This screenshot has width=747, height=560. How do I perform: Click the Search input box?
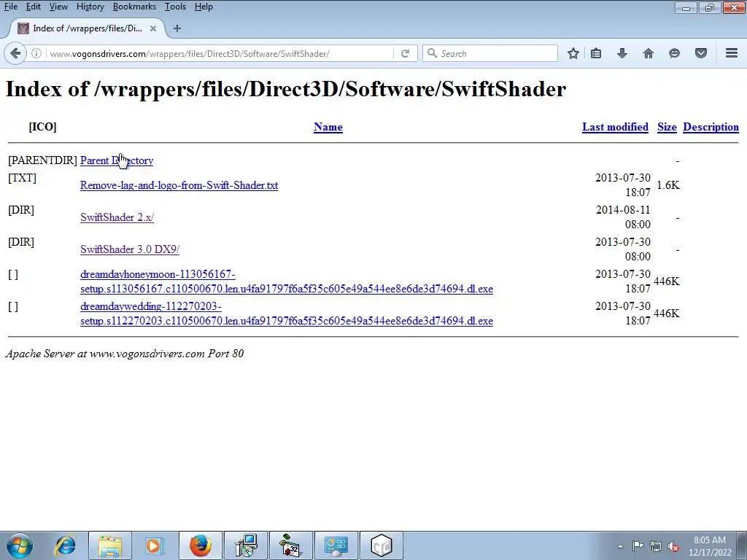pos(489,53)
